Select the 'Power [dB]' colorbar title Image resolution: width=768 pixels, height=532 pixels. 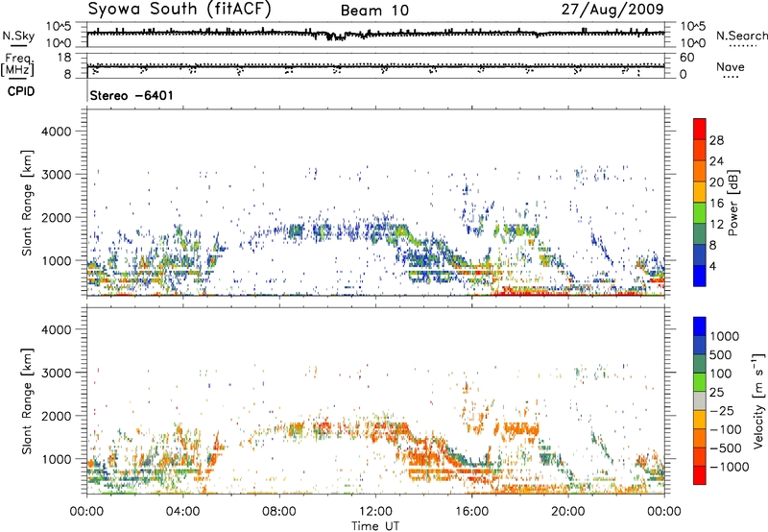732,203
